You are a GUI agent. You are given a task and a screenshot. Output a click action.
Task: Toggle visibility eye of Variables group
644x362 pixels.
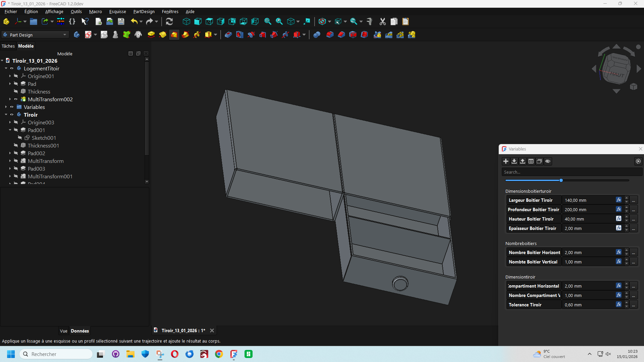tap(12, 107)
